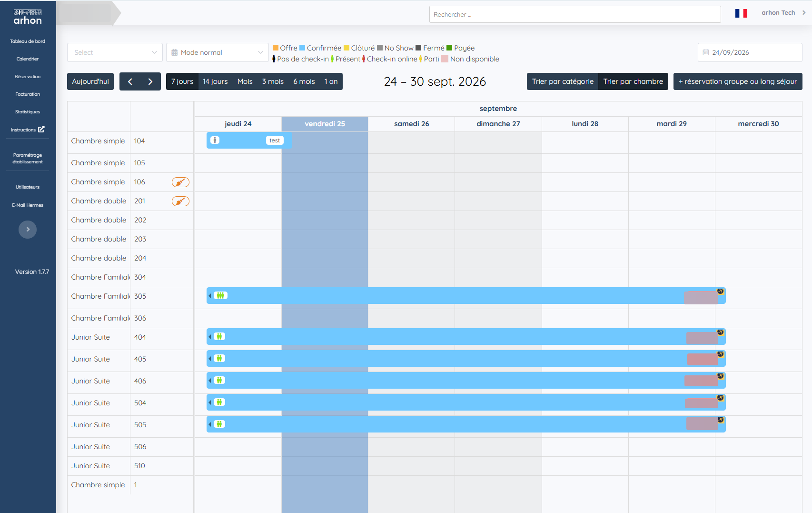Click the Non disponible legend swatch
The height and width of the screenshot is (513, 812).
(x=445, y=59)
